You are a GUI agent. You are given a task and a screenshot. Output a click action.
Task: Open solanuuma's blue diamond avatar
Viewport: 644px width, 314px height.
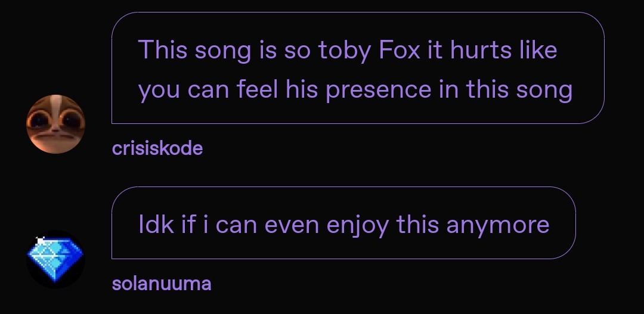55,259
